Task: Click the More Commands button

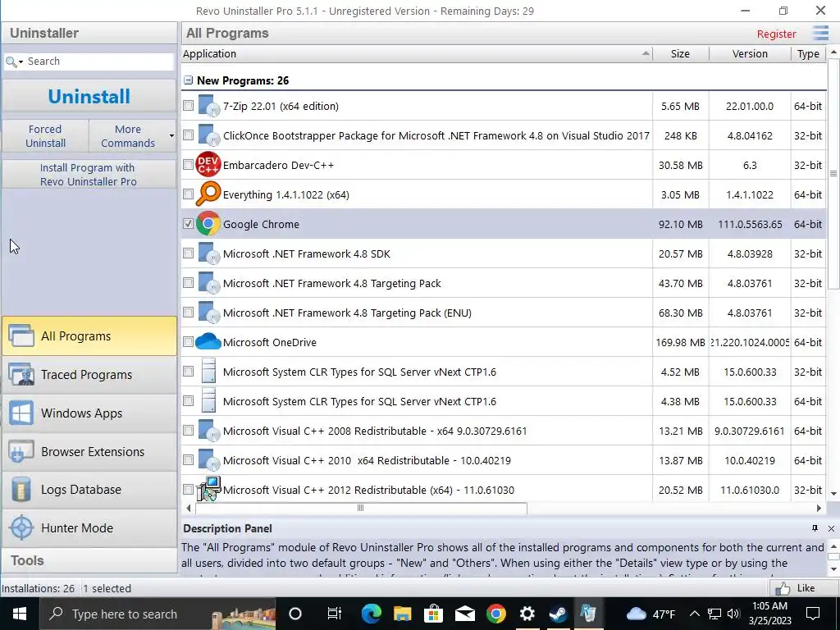Action: click(x=127, y=136)
